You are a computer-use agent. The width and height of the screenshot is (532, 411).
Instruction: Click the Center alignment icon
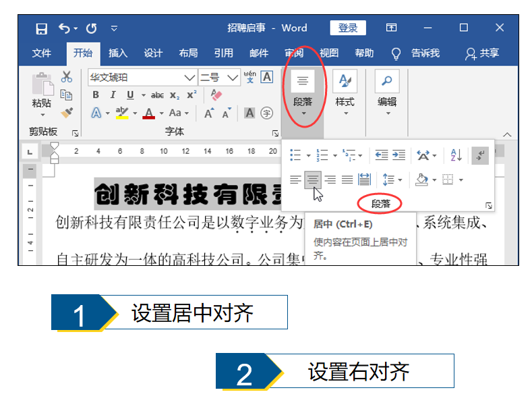313,180
